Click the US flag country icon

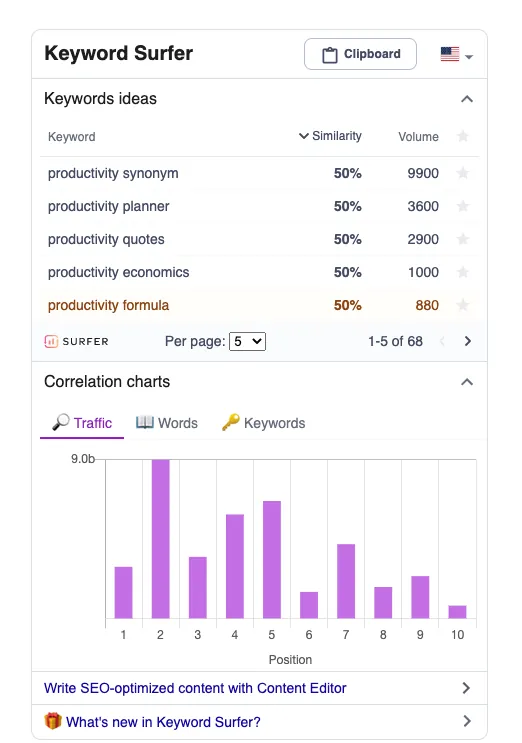450,54
